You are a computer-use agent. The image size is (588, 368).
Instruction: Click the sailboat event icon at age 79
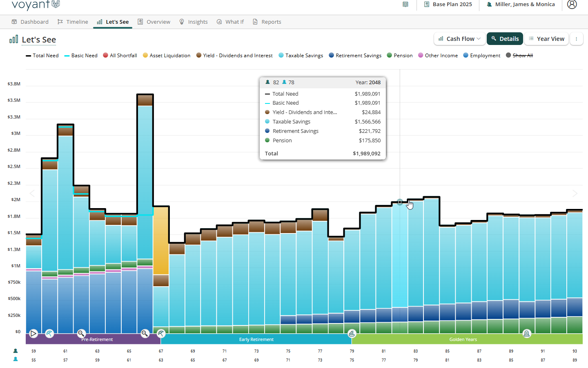coord(352,334)
